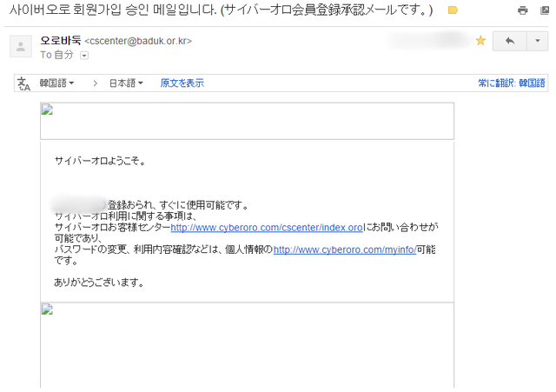Click the arrow between the language selectors
The image size is (556, 392).
pos(95,83)
